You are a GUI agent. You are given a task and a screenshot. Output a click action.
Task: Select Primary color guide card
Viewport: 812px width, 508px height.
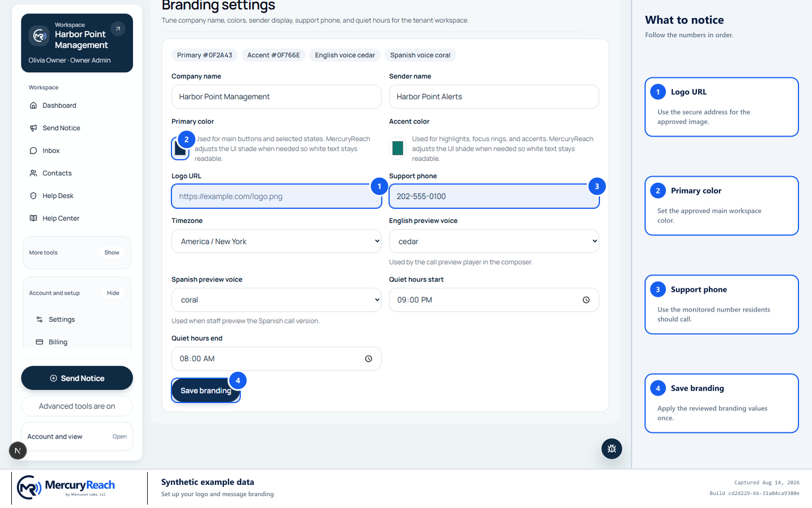click(x=722, y=206)
